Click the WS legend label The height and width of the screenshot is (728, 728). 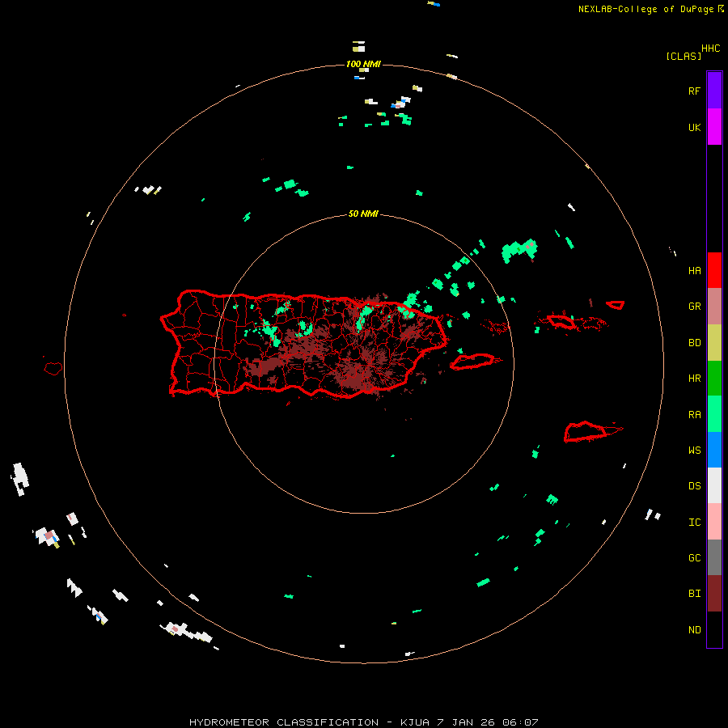694,450
